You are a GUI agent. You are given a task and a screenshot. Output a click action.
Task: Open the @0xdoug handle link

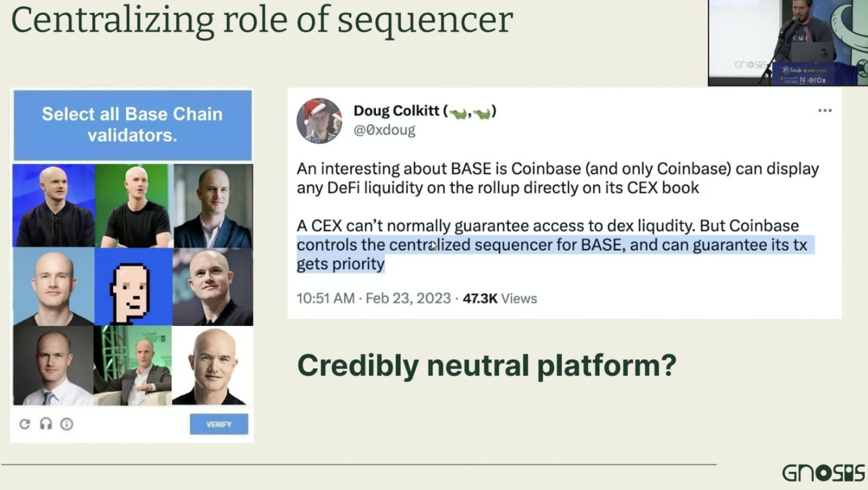pos(384,130)
